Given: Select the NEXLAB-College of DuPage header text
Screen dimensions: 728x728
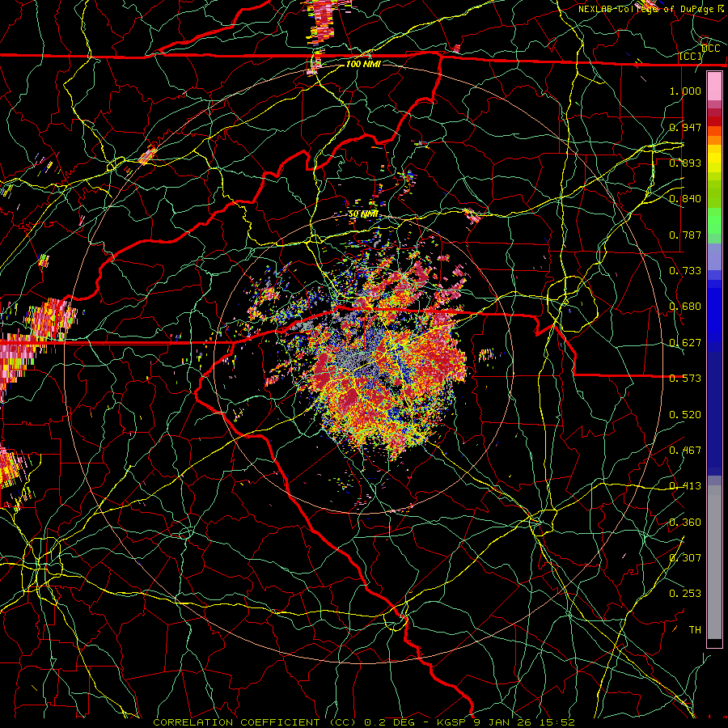Looking at the screenshot, I should 651,9.
